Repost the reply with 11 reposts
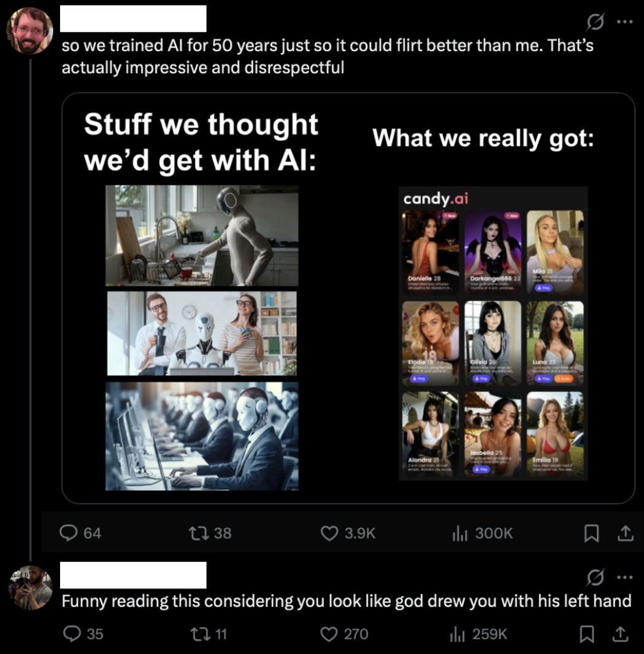The image size is (644, 654). coord(203,633)
